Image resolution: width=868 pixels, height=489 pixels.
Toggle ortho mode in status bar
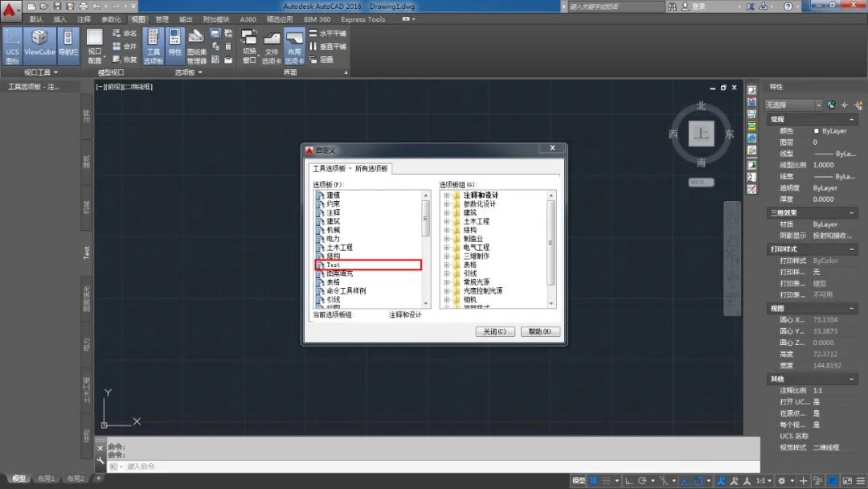[629, 480]
